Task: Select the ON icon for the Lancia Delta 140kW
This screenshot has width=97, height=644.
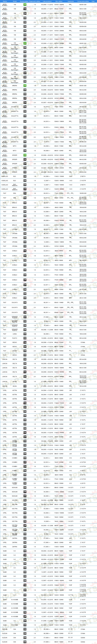Action: pyautogui.click(x=25, y=368)
